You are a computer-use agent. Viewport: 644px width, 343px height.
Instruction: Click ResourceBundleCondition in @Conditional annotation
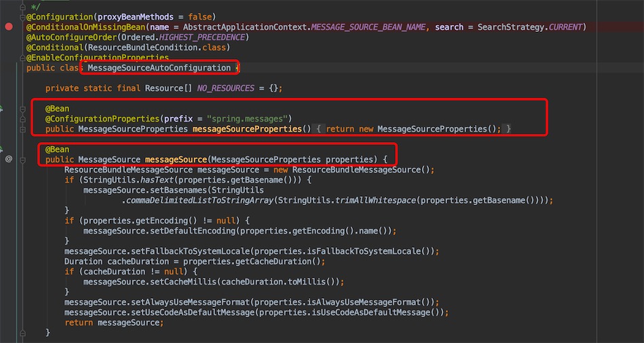point(143,48)
